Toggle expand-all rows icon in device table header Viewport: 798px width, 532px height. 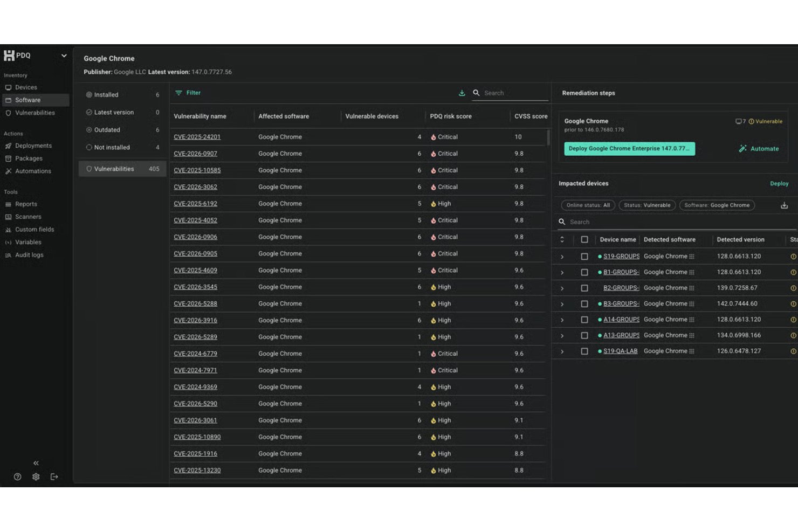(x=562, y=240)
